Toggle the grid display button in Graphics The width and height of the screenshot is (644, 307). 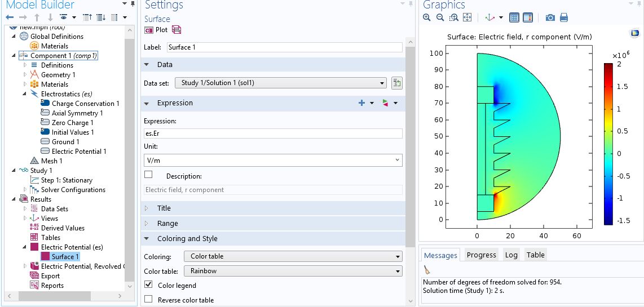514,17
